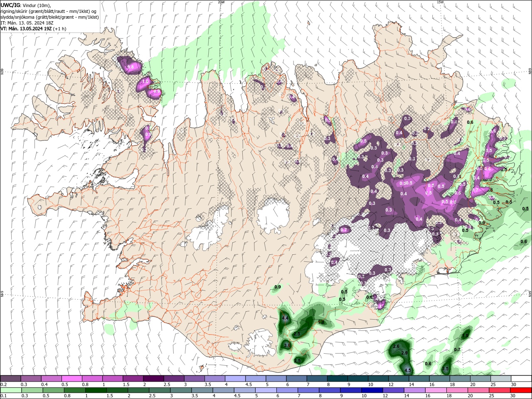This screenshot has height=399, width=532.
Task: Select the 7 swatch on the blue rain scale
Action: click(x=308, y=390)
